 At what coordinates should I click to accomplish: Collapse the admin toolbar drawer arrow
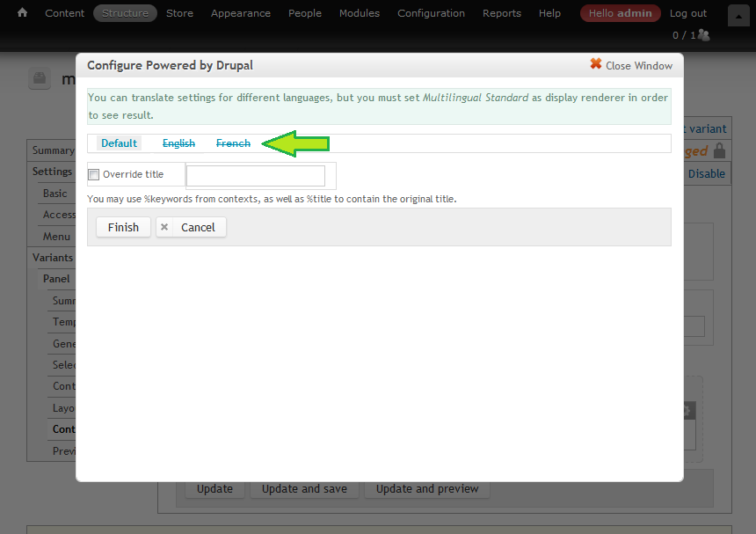point(738,16)
